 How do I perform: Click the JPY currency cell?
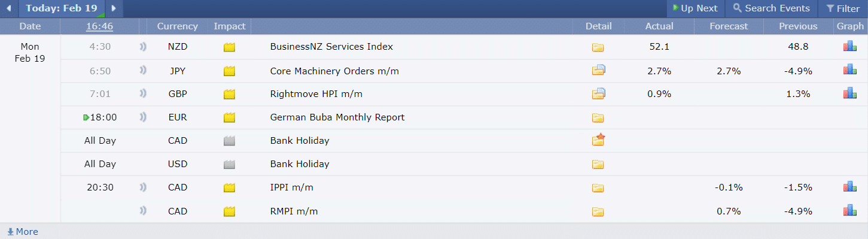pyautogui.click(x=177, y=71)
